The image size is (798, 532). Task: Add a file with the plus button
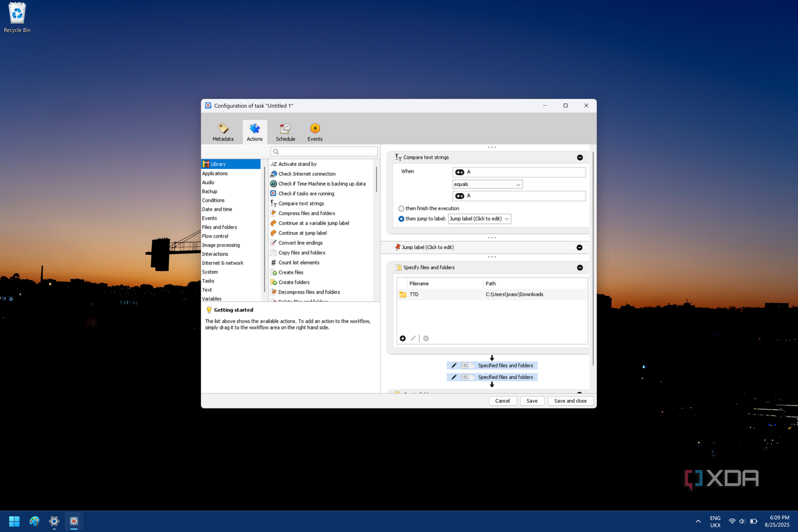tap(403, 338)
